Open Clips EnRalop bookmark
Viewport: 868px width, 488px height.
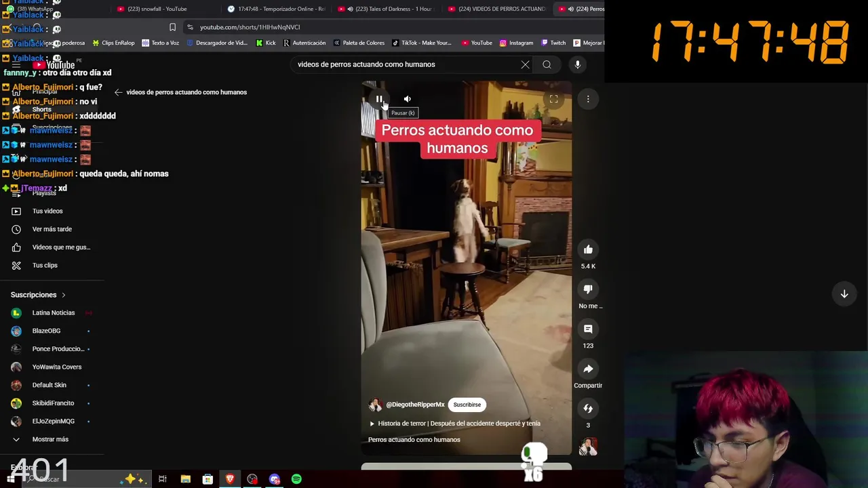(113, 43)
